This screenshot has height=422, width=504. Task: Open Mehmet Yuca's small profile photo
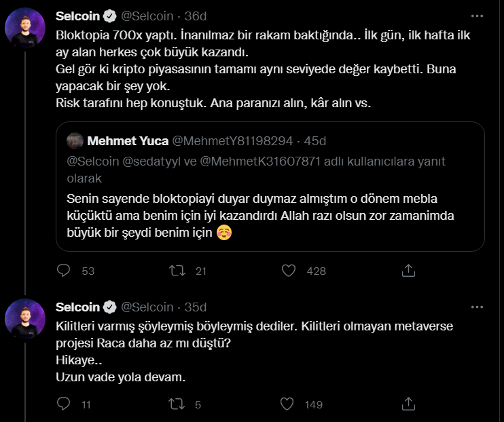pyautogui.click(x=75, y=141)
